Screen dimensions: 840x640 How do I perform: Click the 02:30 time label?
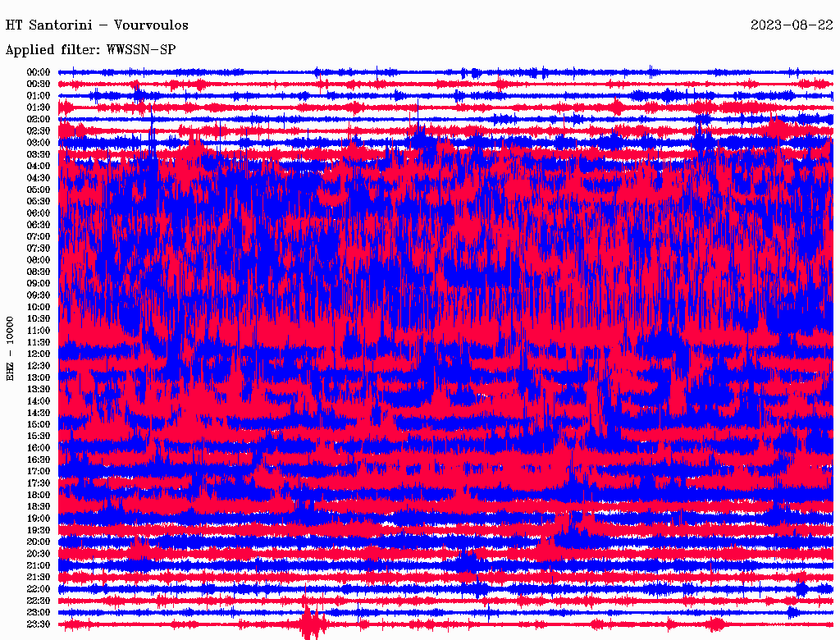(39, 130)
